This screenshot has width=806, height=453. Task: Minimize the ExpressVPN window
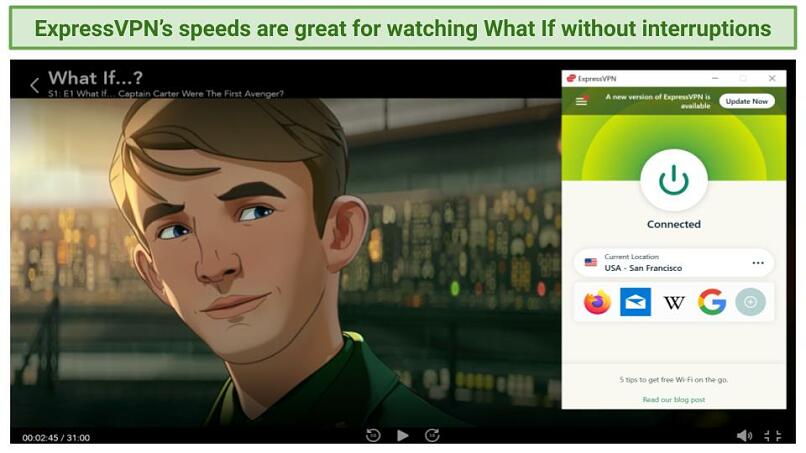pos(715,78)
